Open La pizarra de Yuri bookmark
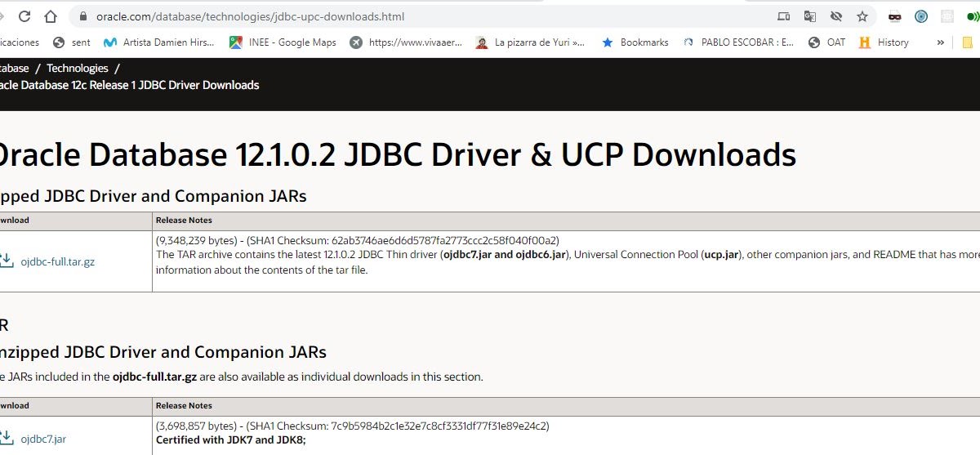The image size is (980, 455). tap(531, 42)
